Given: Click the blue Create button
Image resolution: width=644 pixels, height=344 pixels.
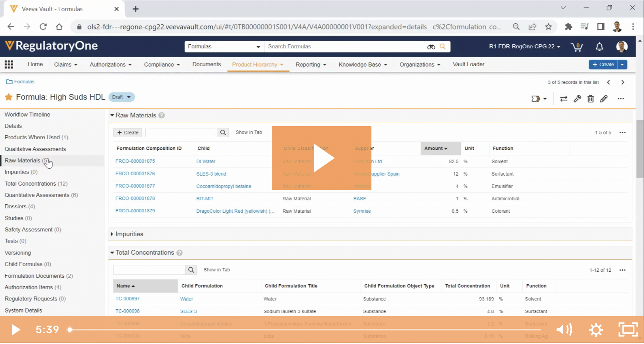Looking at the screenshot, I should click(603, 65).
